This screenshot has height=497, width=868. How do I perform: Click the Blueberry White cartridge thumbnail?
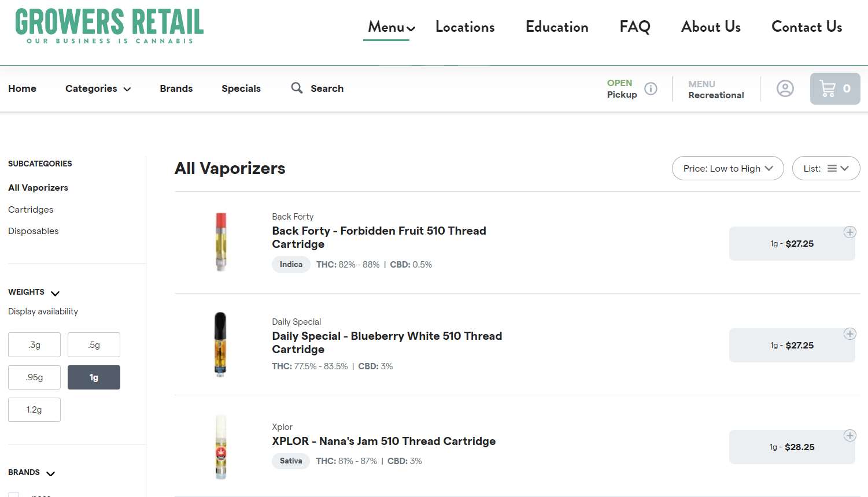220,344
